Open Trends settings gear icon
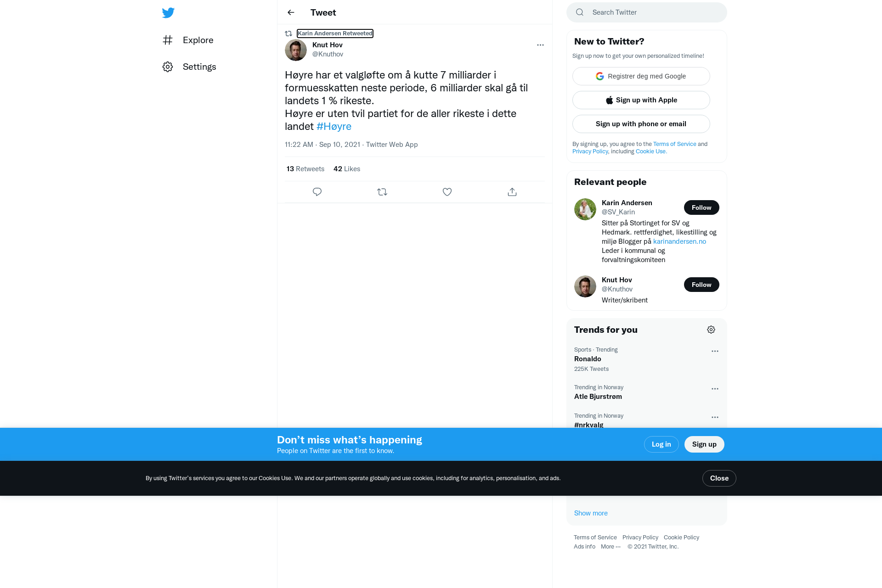Screen dimensions: 882x588 pyautogui.click(x=711, y=330)
